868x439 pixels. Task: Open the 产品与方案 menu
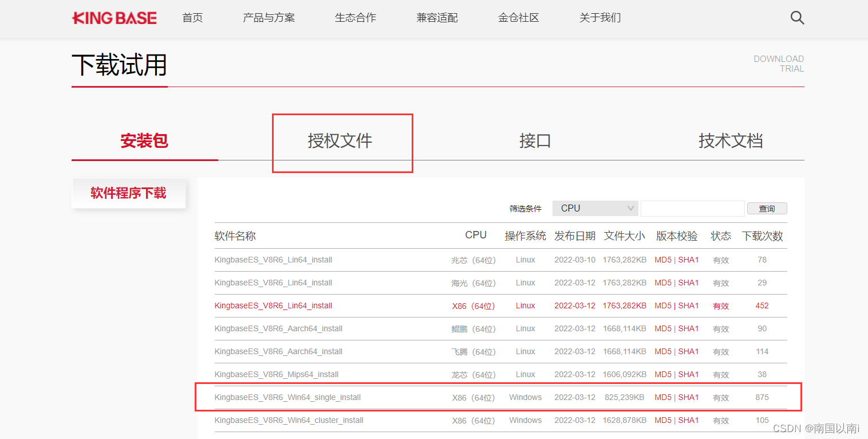tap(269, 18)
